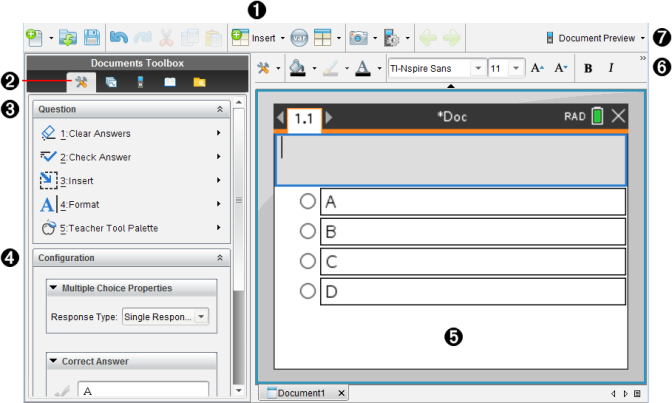Open the font name dropdown TI-Nspire Sans
Image resolution: width=672 pixels, height=403 pixels.
(x=435, y=68)
